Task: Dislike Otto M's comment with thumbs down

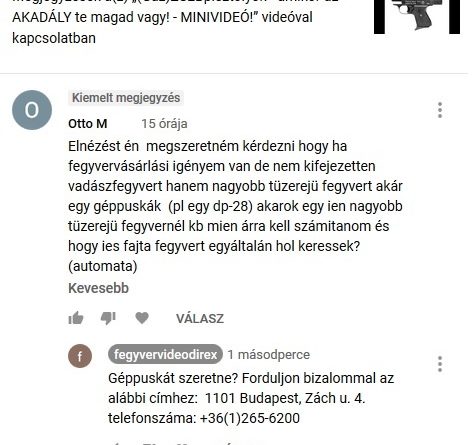Action: click(108, 318)
